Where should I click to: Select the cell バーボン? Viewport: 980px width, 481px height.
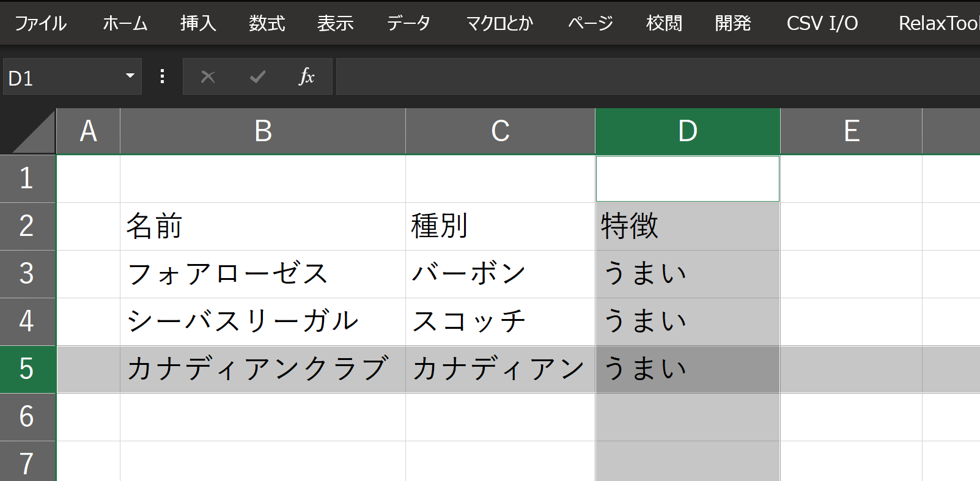[500, 274]
